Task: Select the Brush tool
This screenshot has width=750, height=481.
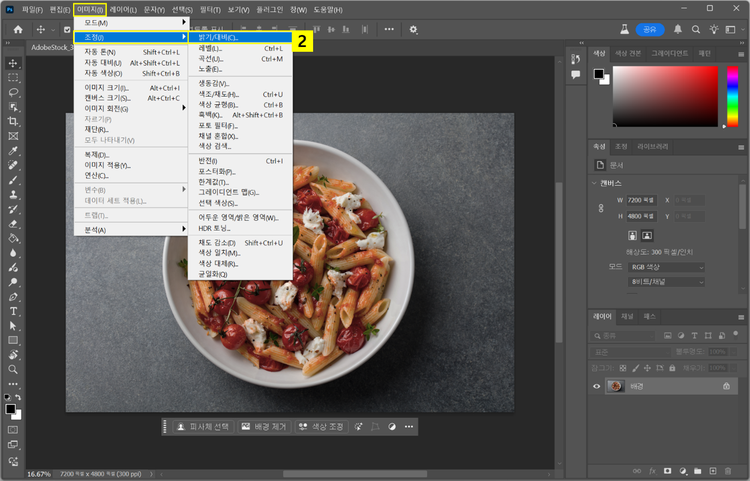Action: (13, 180)
